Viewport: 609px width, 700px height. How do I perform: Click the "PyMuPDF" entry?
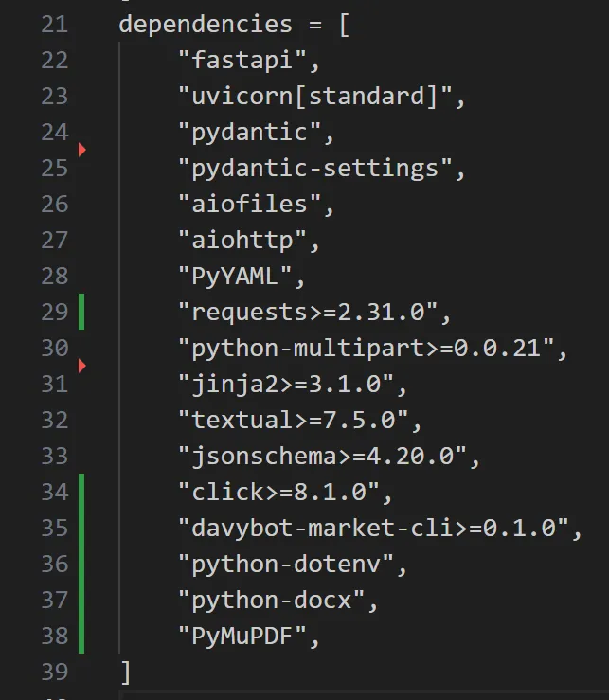click(242, 637)
